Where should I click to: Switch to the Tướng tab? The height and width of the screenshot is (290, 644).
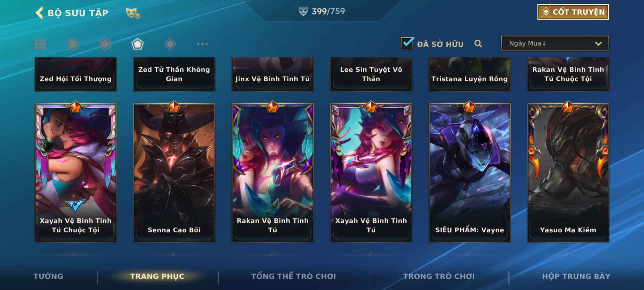(x=48, y=276)
